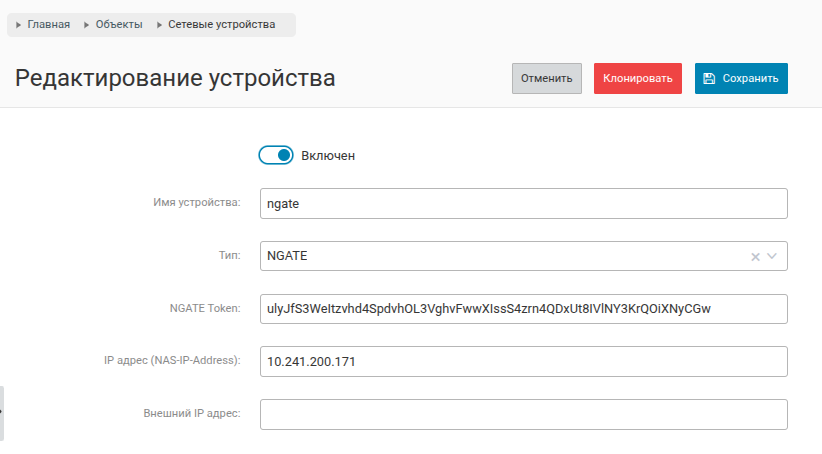This screenshot has height=454, width=822.
Task: Open the Тип dropdown showing NGATE
Action: [x=500, y=256]
